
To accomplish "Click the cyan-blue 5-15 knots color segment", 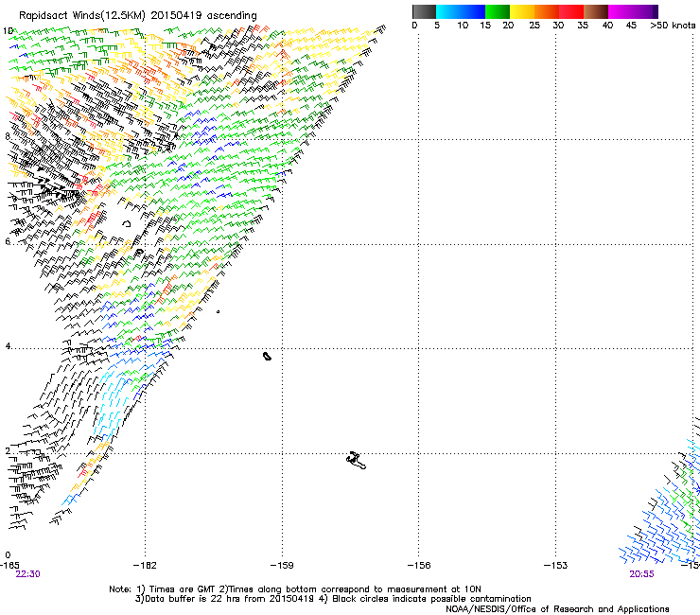I will pyautogui.click(x=461, y=11).
